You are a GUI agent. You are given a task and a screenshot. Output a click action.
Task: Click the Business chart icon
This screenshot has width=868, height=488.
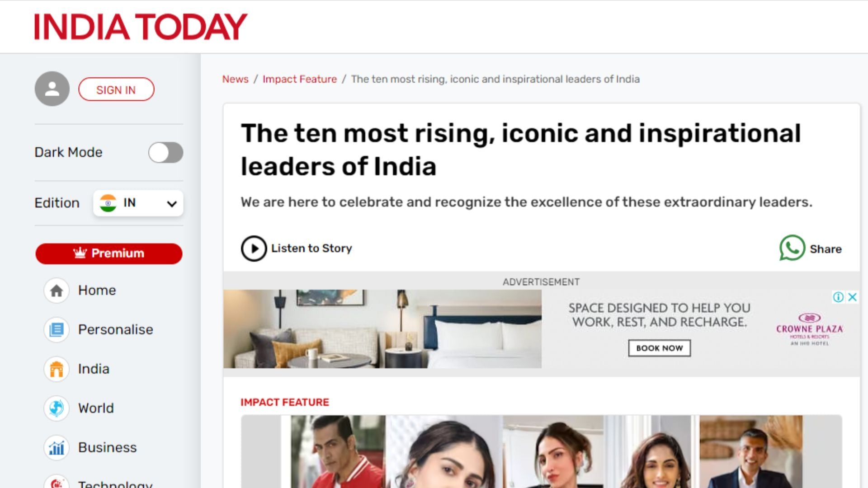57,448
